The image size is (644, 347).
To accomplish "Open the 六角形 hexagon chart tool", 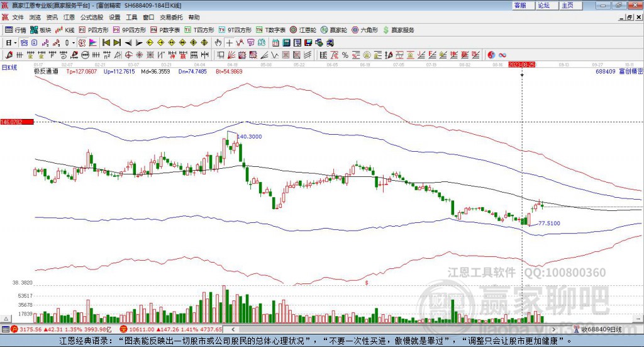I will click(x=365, y=30).
